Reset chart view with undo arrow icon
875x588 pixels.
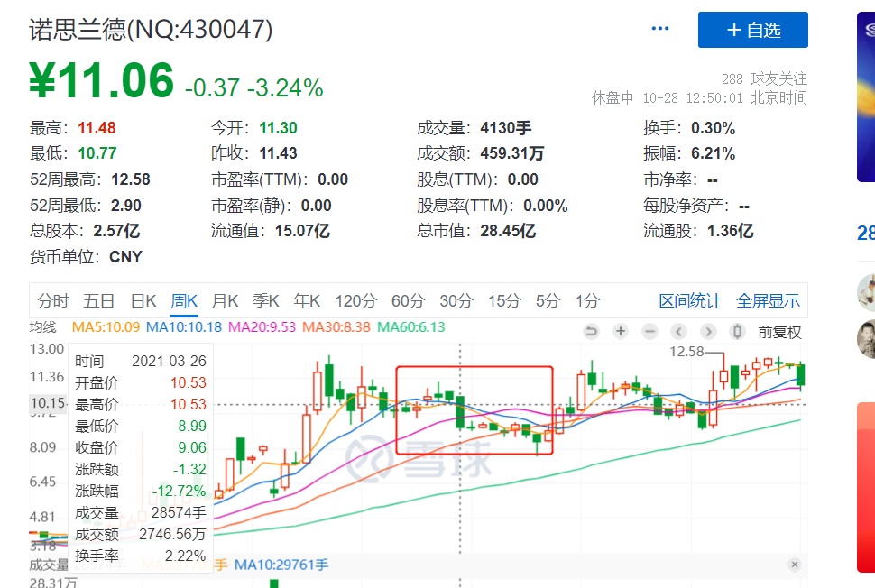coord(591,332)
